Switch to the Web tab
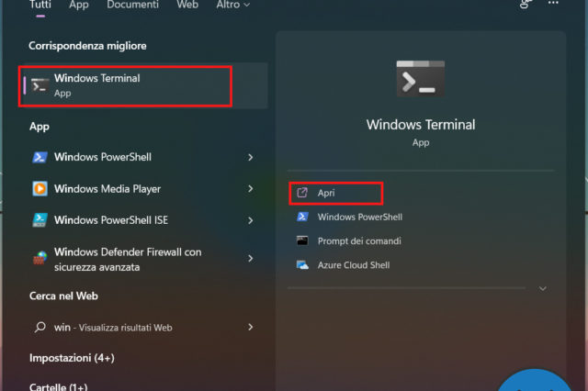This screenshot has width=588, height=391. 187,5
